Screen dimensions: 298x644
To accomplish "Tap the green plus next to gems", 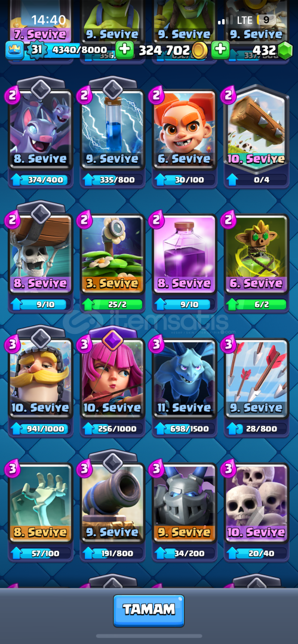I will click(220, 50).
